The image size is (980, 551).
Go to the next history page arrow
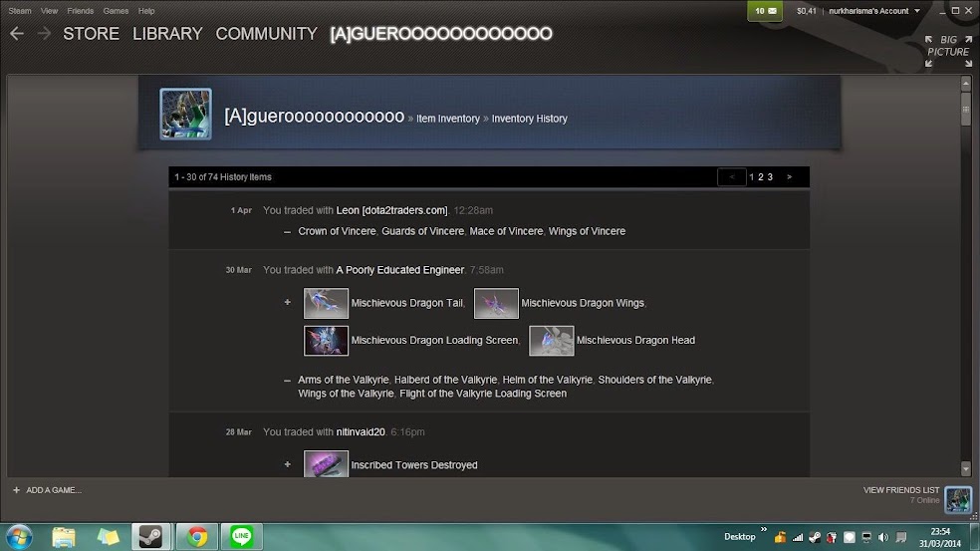790,177
